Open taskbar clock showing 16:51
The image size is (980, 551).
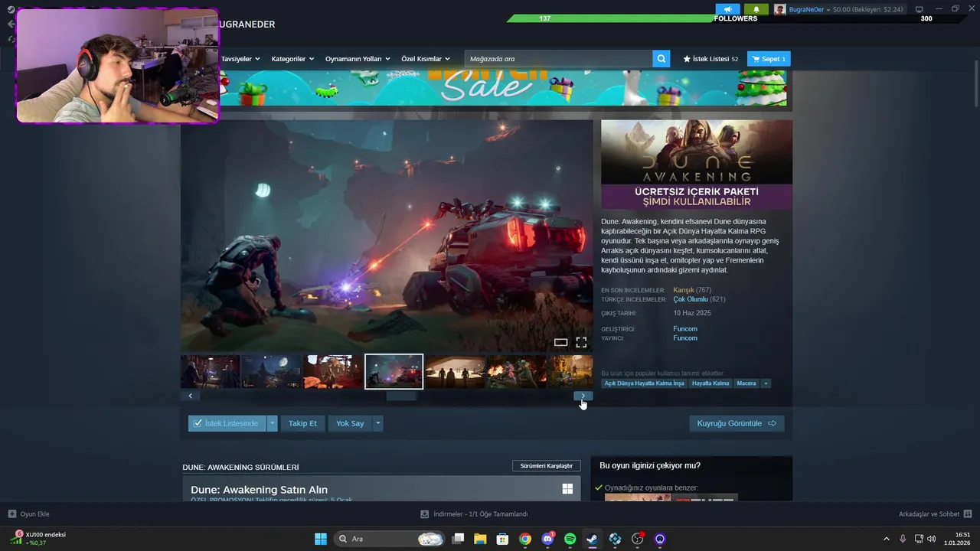(x=959, y=539)
